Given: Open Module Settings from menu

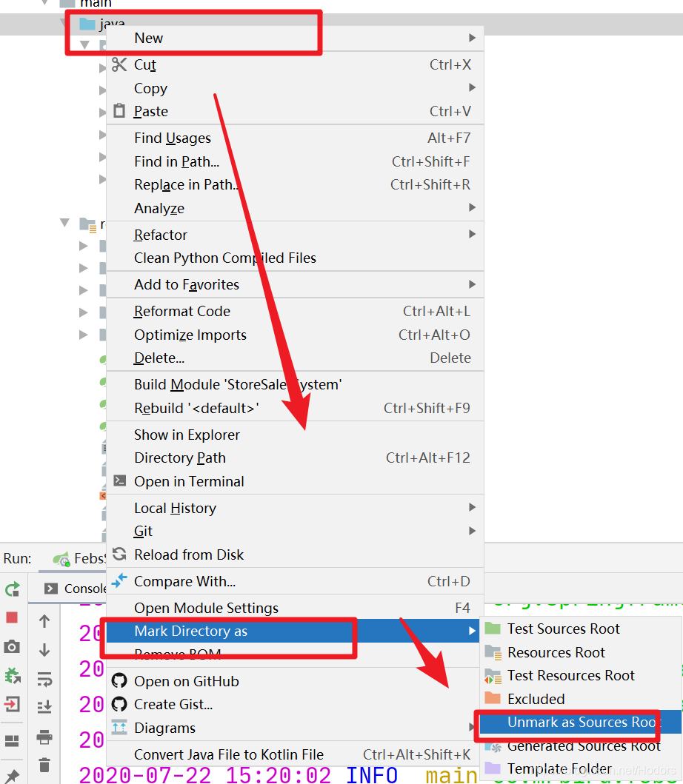Looking at the screenshot, I should tap(296, 608).
